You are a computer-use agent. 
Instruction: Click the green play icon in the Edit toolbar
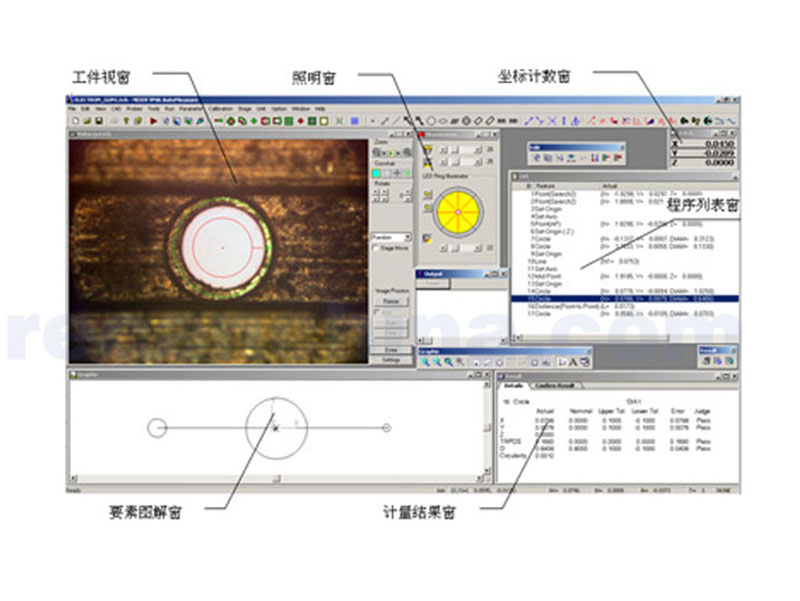tap(606, 158)
